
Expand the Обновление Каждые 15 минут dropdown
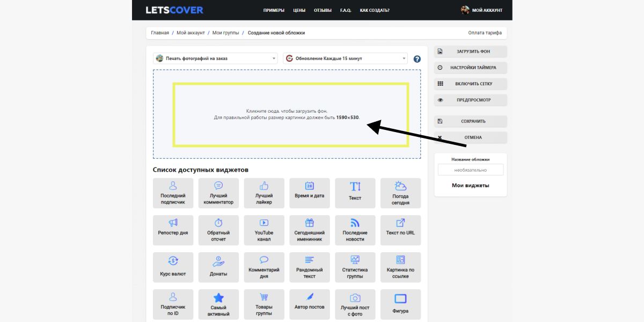(x=345, y=58)
